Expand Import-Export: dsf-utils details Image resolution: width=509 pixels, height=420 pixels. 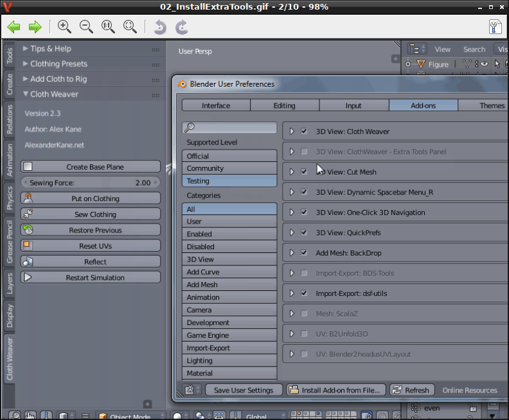(292, 293)
